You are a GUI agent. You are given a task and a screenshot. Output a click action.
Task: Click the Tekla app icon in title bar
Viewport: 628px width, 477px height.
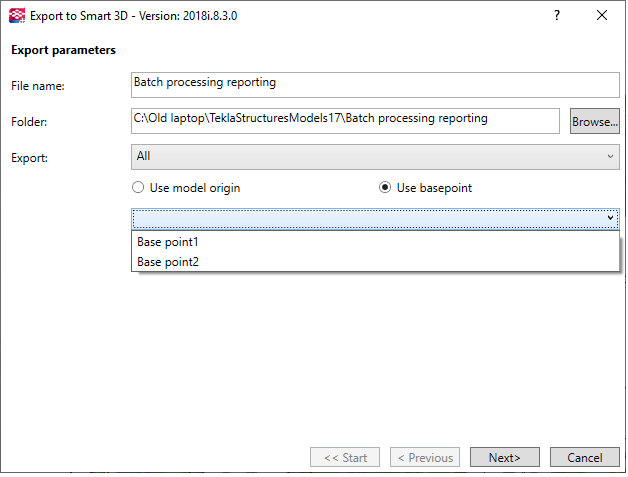pyautogui.click(x=17, y=16)
